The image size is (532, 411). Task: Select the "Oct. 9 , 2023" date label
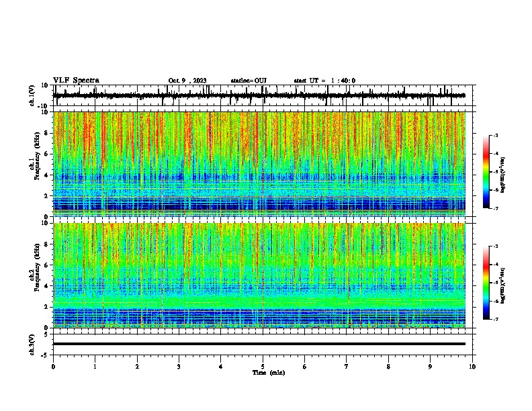(187, 81)
